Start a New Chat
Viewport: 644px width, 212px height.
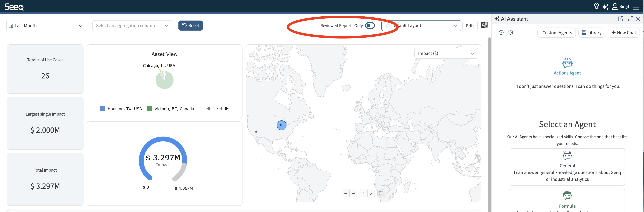coord(623,33)
